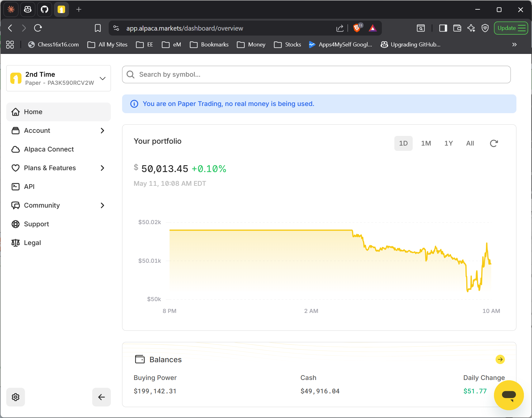Click the wallet icon beside Balances

tap(140, 359)
